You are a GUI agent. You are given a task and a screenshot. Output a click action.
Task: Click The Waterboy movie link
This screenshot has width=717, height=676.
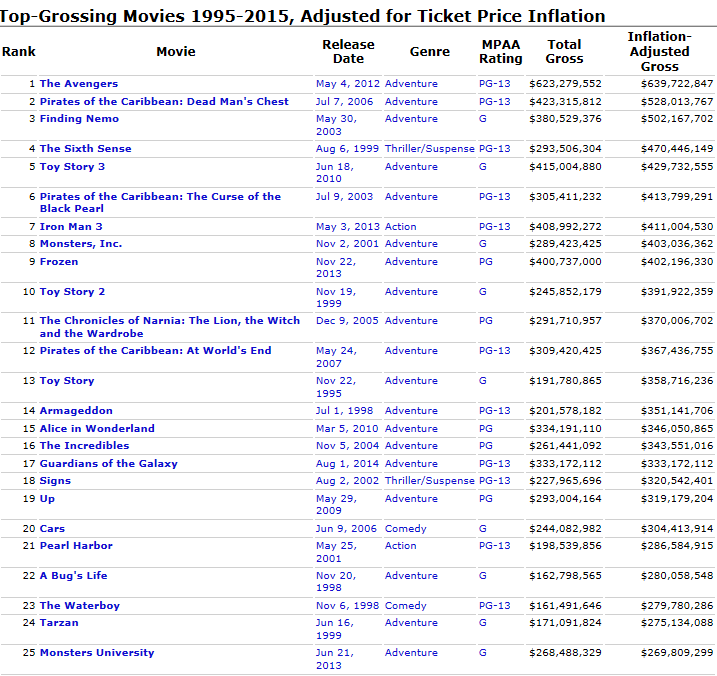pyautogui.click(x=80, y=606)
